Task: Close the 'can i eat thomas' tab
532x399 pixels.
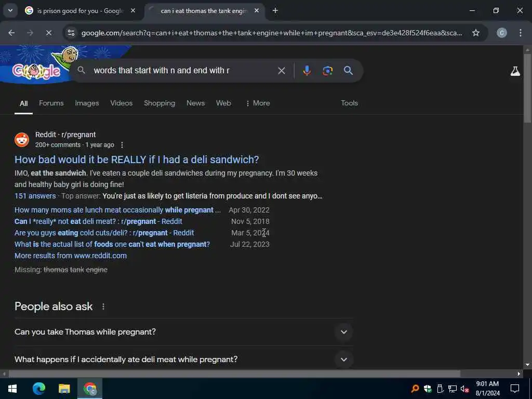Action: click(x=257, y=11)
